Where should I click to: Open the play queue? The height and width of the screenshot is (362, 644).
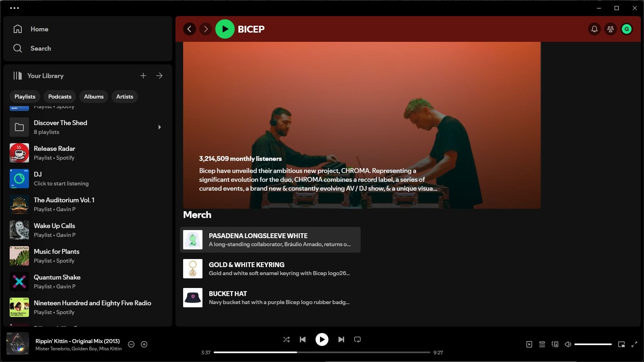(542, 344)
